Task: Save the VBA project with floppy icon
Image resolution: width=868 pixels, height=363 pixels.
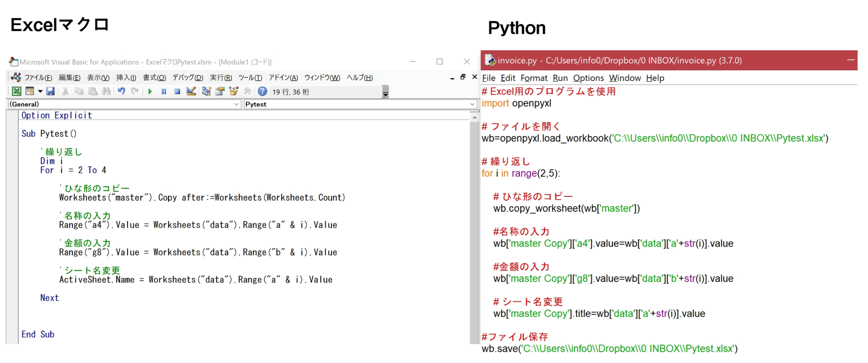Action: pos(51,92)
